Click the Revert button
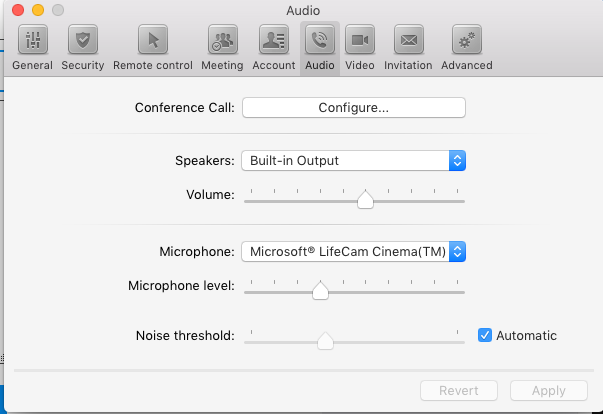The height and width of the screenshot is (414, 603). pos(459,391)
